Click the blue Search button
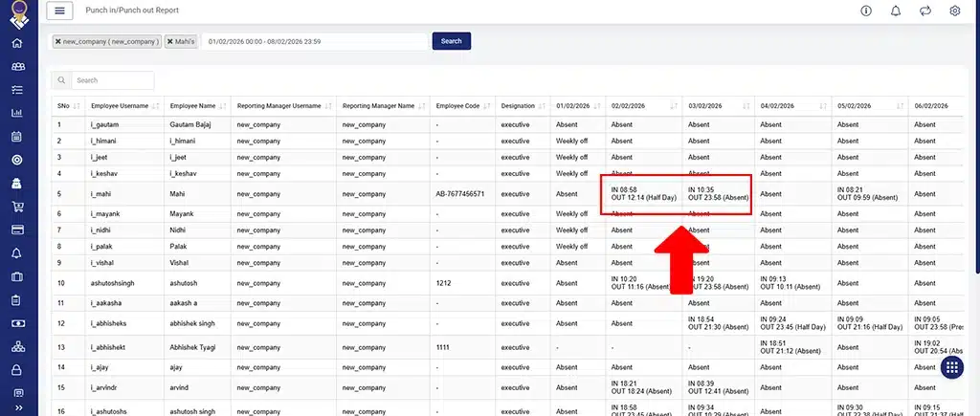This screenshot has height=416, width=980. (x=451, y=41)
